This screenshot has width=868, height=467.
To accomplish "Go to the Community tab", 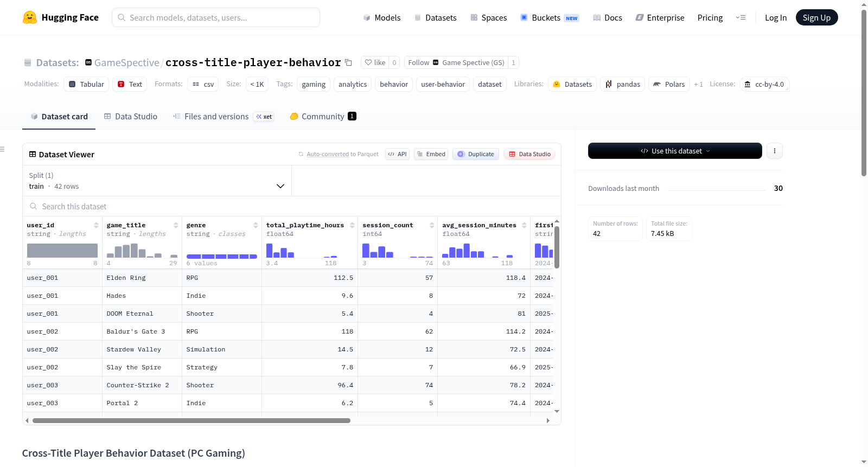I will [x=323, y=117].
